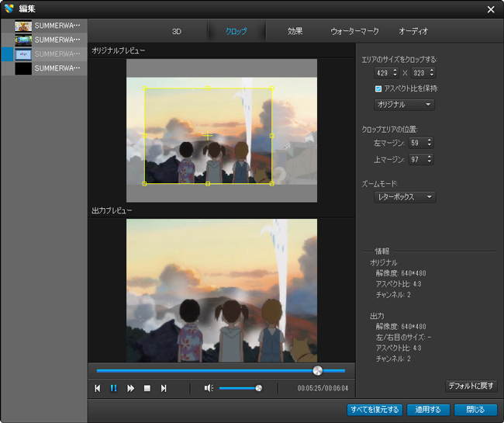Mute audio with the speaker icon

tap(208, 388)
